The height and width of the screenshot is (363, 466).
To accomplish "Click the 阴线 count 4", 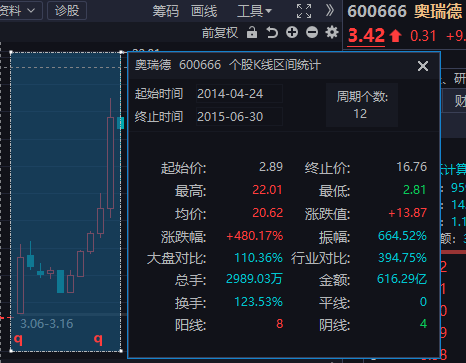I will point(423,324).
